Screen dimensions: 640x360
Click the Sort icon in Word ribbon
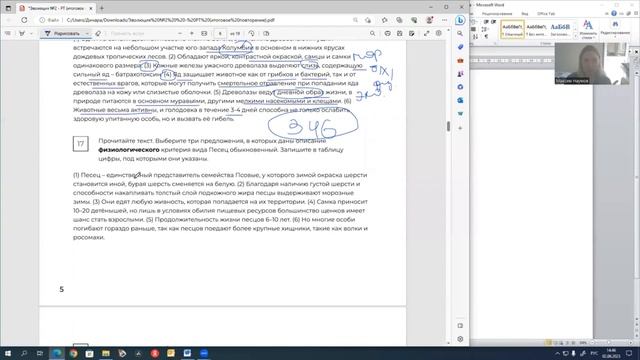click(x=476, y=36)
